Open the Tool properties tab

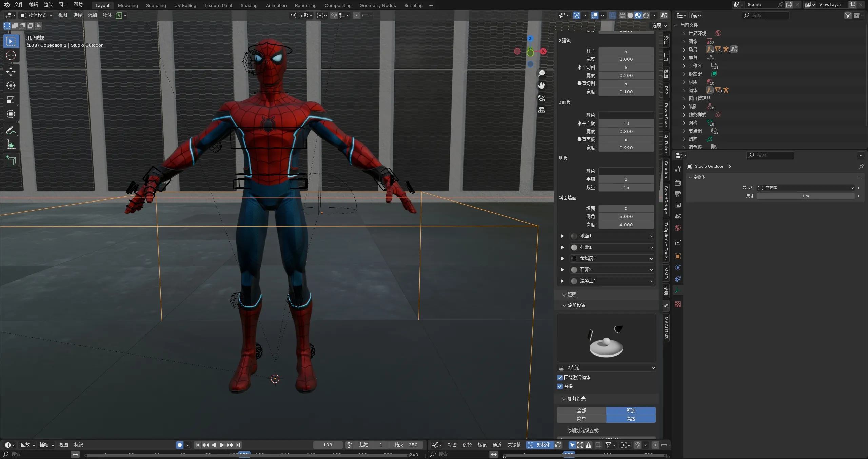[x=678, y=169]
